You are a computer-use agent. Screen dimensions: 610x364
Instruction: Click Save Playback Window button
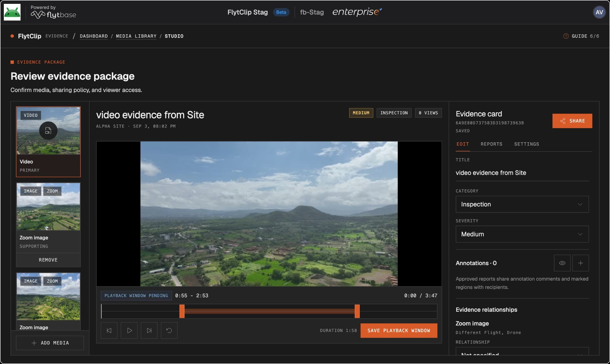(399, 330)
